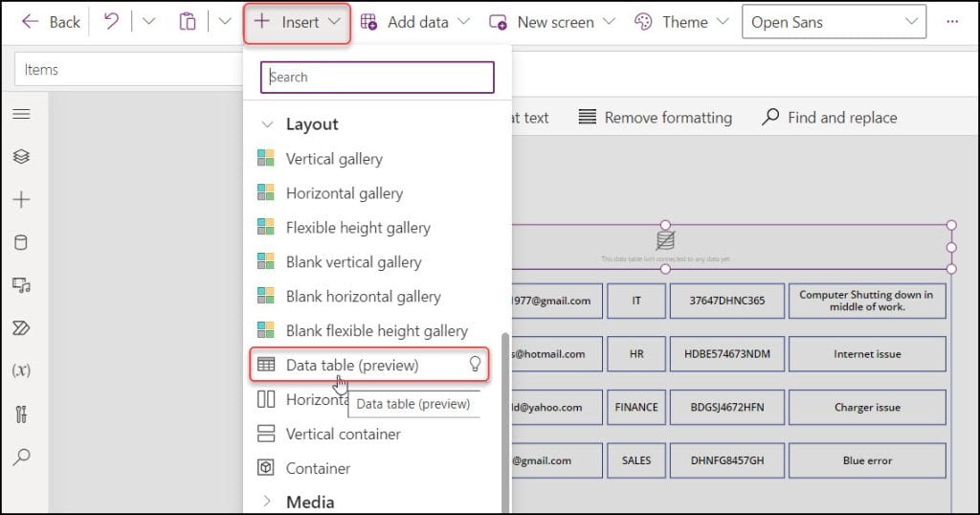Open the Media icon in sidebar
The width and height of the screenshot is (980, 515).
click(x=21, y=285)
